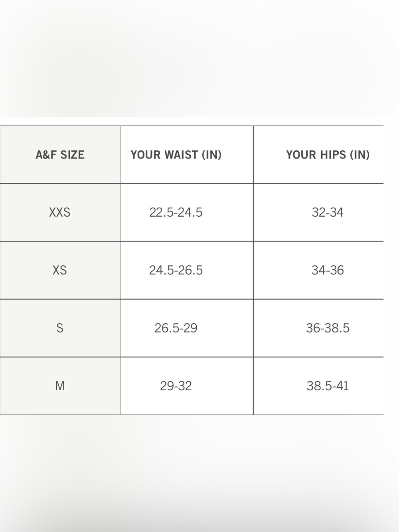Choose the XXS size row label

tap(60, 212)
